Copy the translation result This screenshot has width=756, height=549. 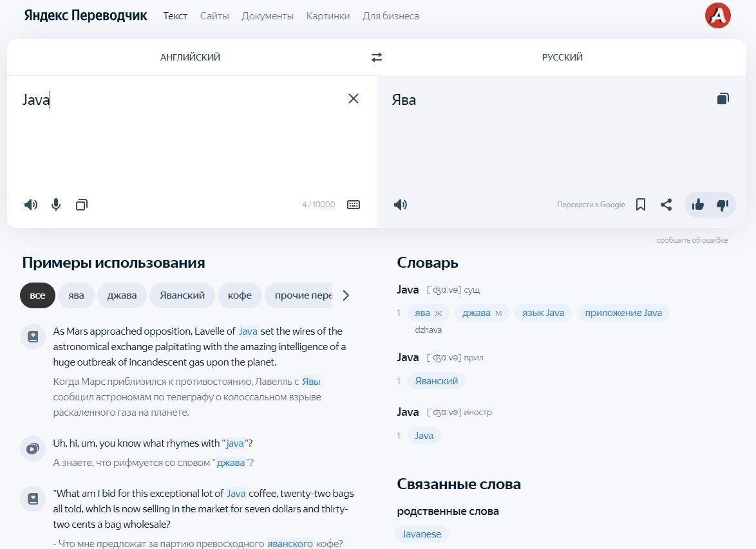tap(723, 99)
